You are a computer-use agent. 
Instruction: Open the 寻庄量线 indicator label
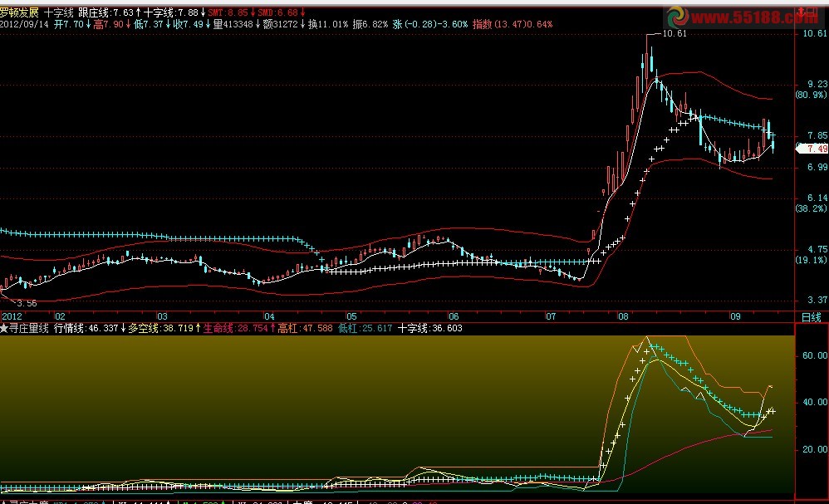point(29,329)
